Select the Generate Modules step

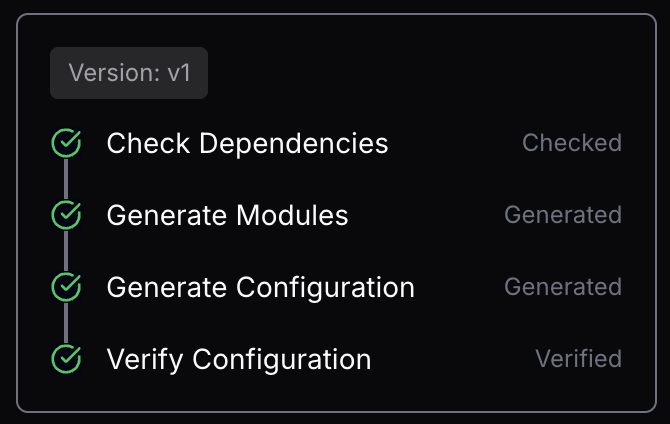click(227, 215)
